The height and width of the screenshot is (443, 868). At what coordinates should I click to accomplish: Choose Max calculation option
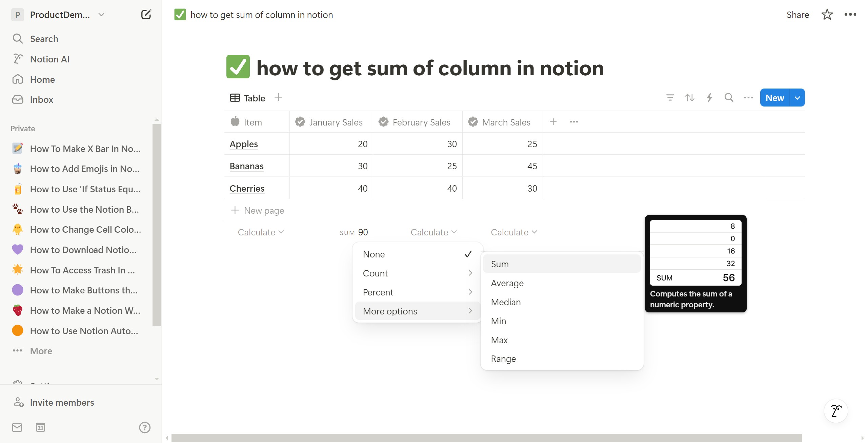click(562, 340)
